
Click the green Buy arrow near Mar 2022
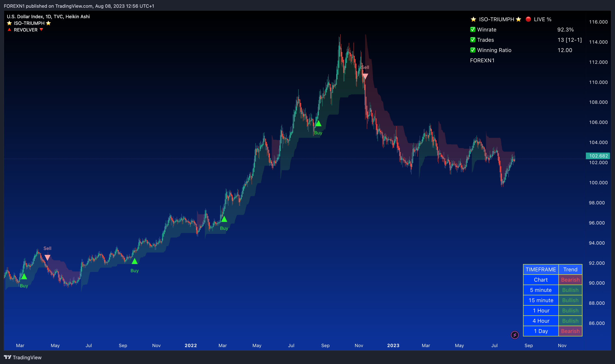pos(224,219)
